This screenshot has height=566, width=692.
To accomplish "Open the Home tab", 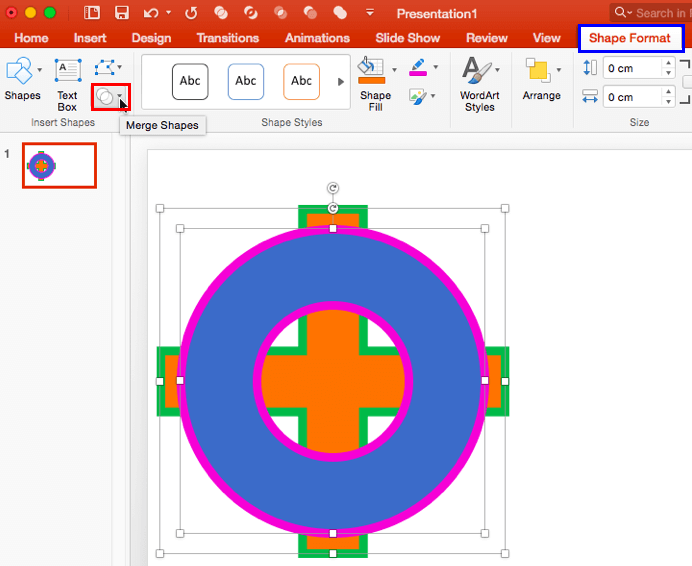I will click(31, 38).
